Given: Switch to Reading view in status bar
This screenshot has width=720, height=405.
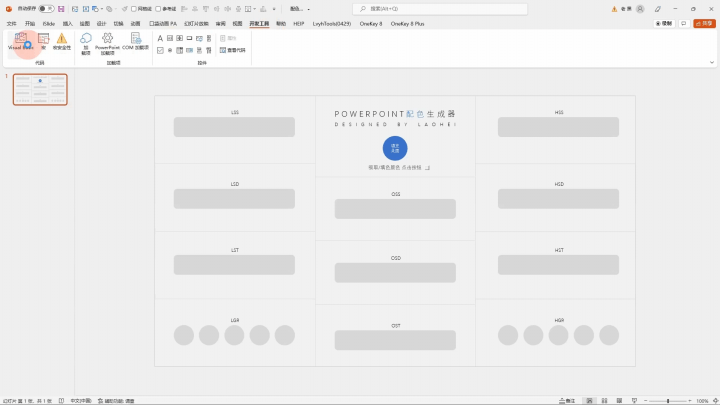Looking at the screenshot, I should [x=619, y=401].
